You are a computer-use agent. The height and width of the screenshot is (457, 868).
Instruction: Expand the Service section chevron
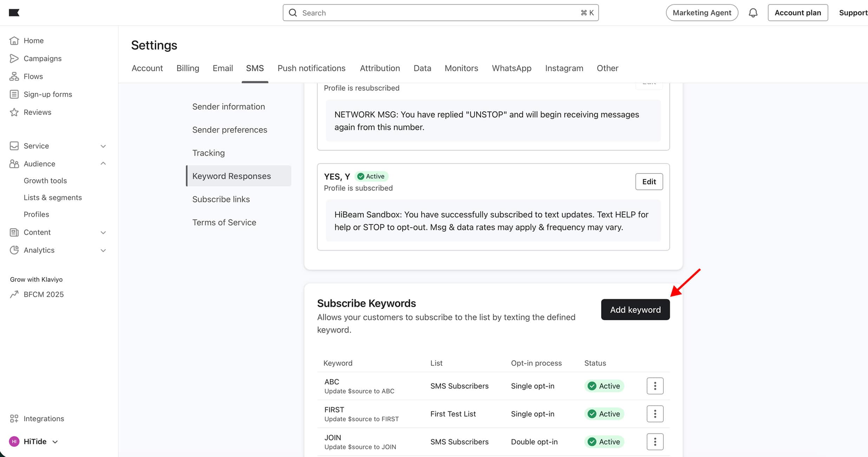(x=103, y=146)
